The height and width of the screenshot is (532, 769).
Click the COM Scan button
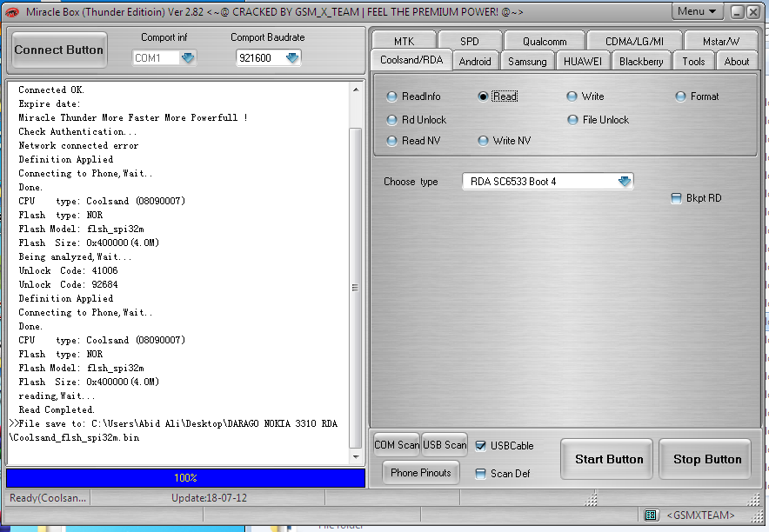(397, 445)
